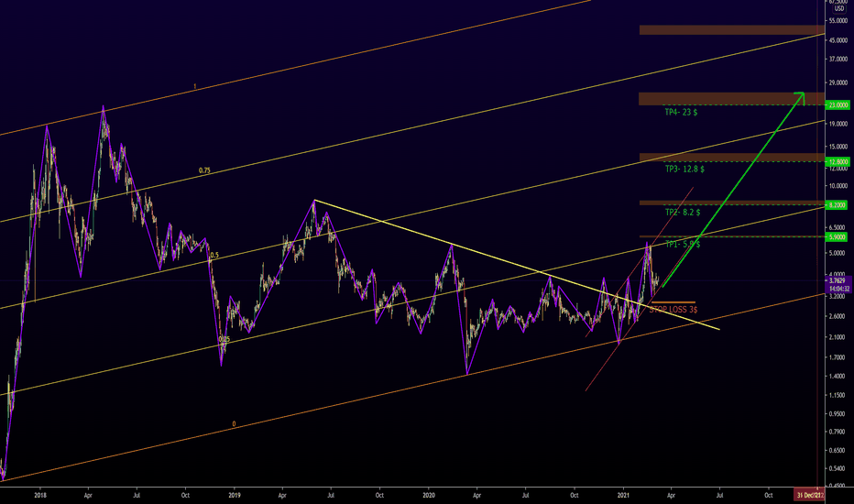
Task: Click the 2021 label on time axis
Action: [624, 495]
